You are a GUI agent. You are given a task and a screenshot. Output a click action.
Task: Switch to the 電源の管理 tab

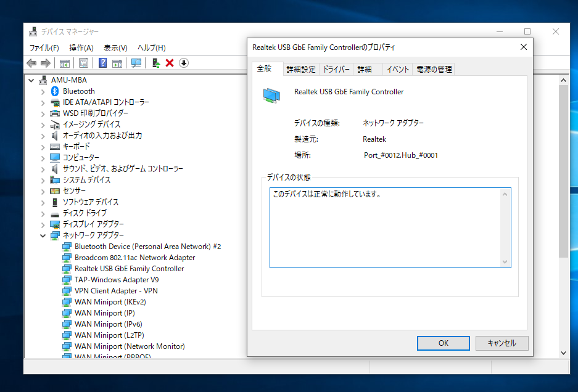click(x=434, y=69)
